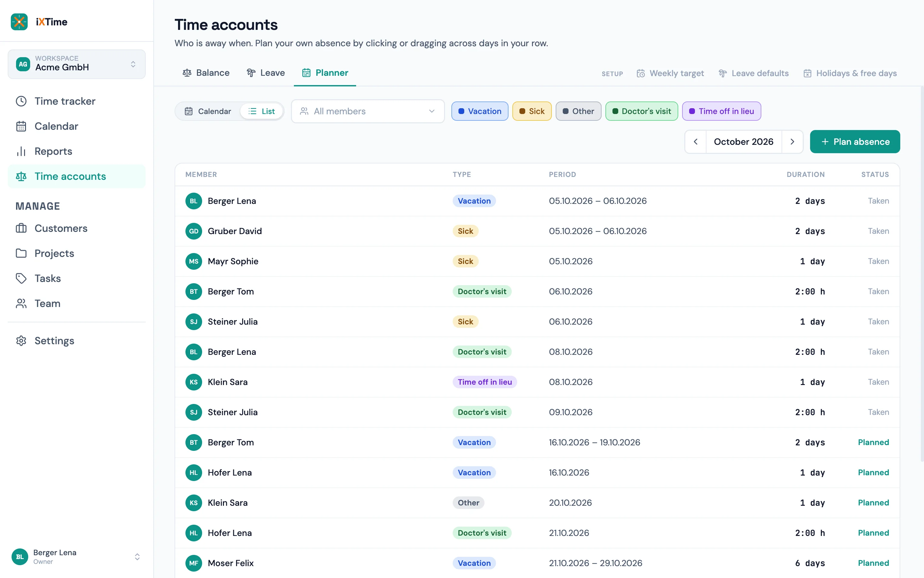Open Tasks section

tap(76, 278)
